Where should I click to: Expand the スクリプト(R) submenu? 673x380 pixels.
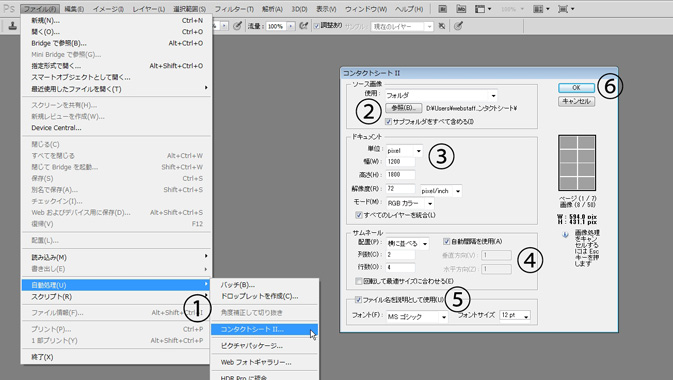click(117, 297)
